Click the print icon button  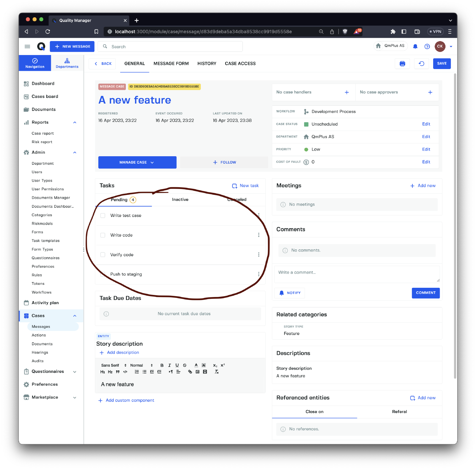pyautogui.click(x=402, y=64)
